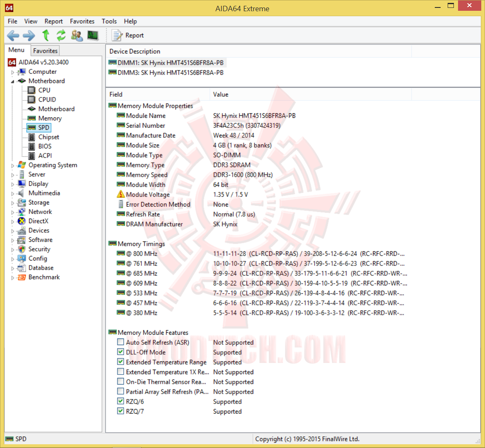This screenshot has height=448, width=485.
Task: Select the CPU item icon in tree
Action: pyautogui.click(x=32, y=90)
